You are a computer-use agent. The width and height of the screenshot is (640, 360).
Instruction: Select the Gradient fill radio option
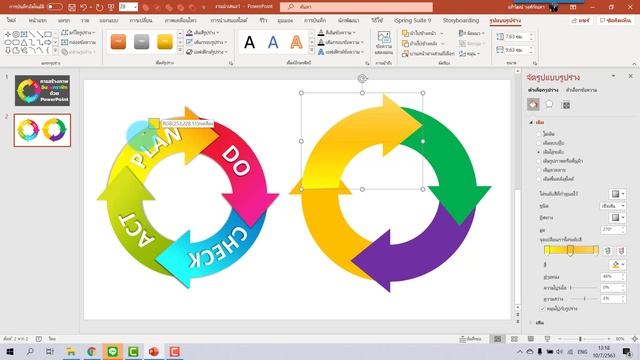(x=539, y=152)
